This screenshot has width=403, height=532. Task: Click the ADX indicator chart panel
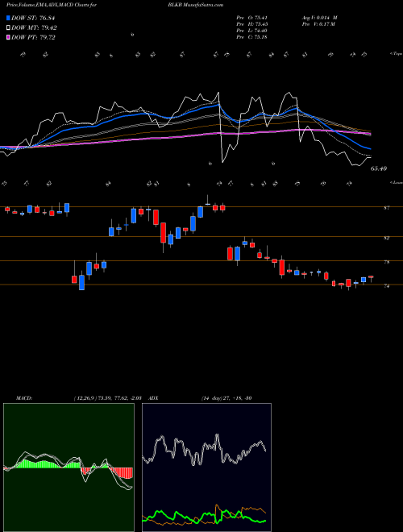click(x=206, y=468)
